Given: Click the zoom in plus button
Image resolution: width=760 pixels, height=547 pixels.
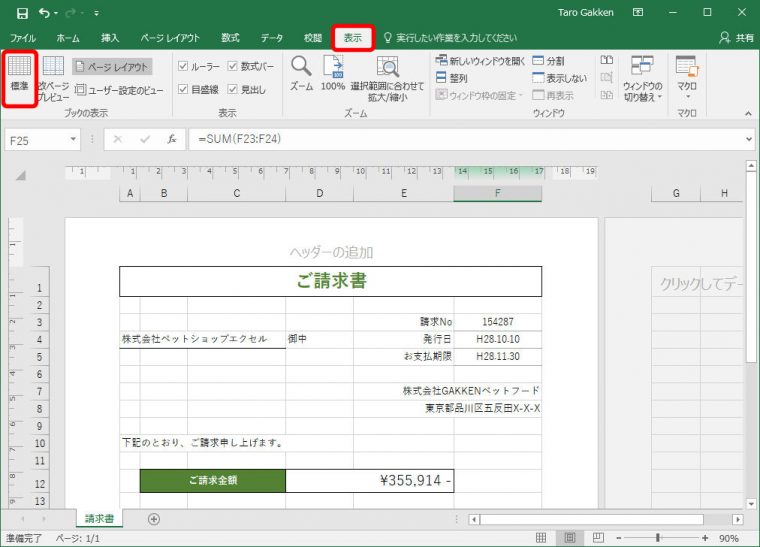Looking at the screenshot, I should click(x=705, y=538).
